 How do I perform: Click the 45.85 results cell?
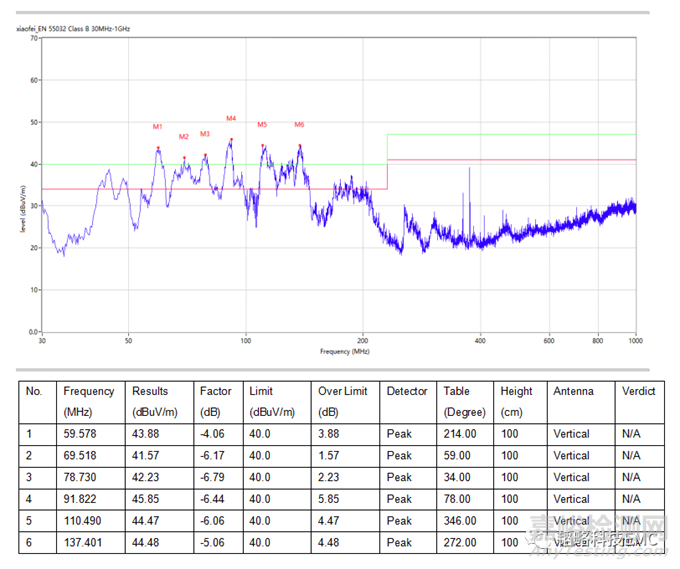coord(146,499)
